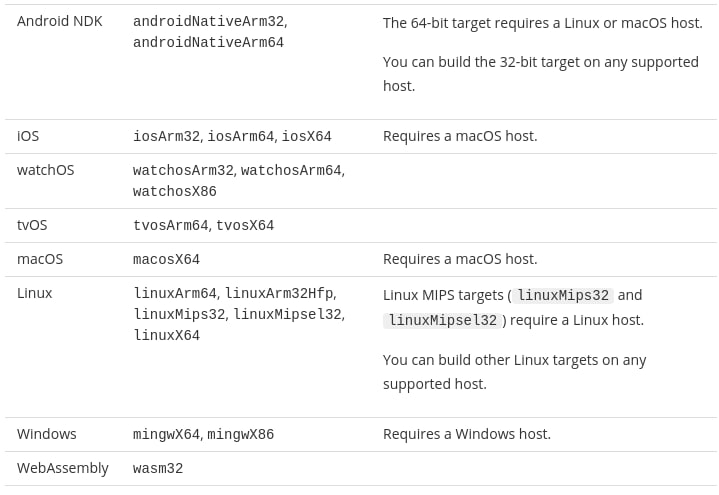This screenshot has height=495, width=719.
Task: Select the watchosX86 target text
Action: (x=175, y=191)
